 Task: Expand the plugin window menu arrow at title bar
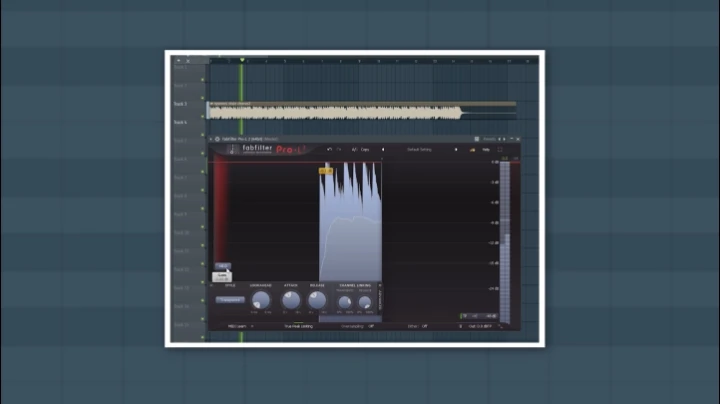(211, 139)
